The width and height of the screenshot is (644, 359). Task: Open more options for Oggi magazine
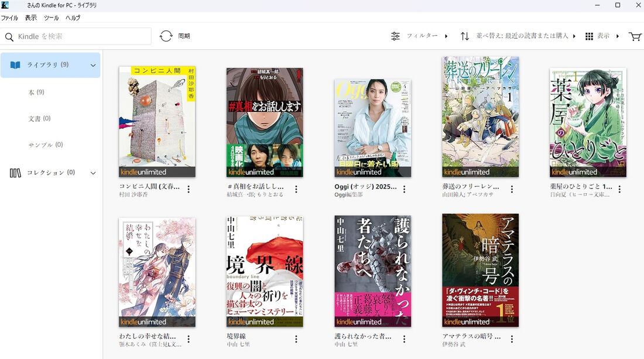point(404,189)
